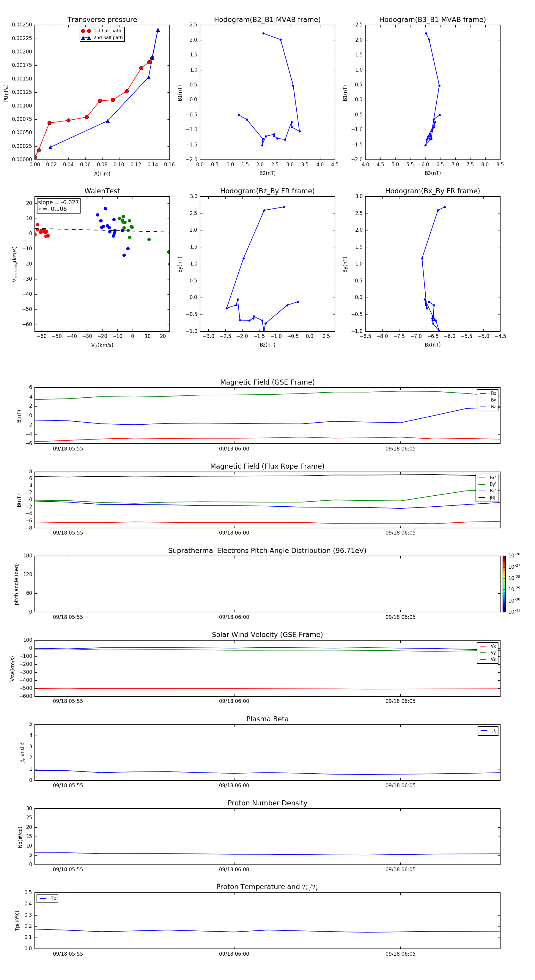The height and width of the screenshot is (980, 535).
Task: Click the Vz legend entry in Solar Wind plot
Action: click(488, 659)
